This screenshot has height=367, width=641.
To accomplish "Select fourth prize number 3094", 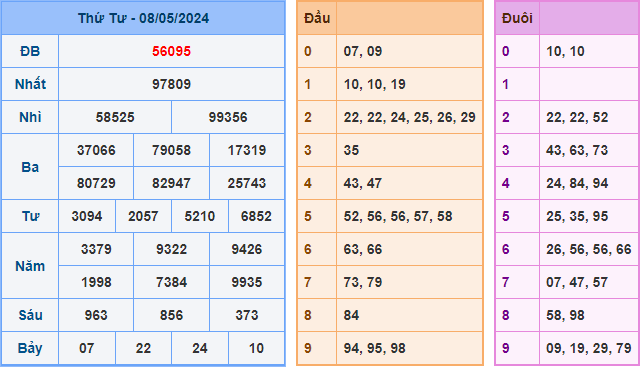I will tap(87, 216).
